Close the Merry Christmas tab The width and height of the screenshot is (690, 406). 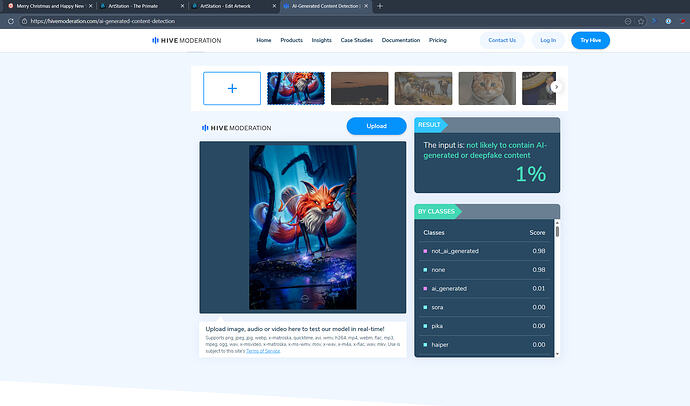tap(91, 6)
